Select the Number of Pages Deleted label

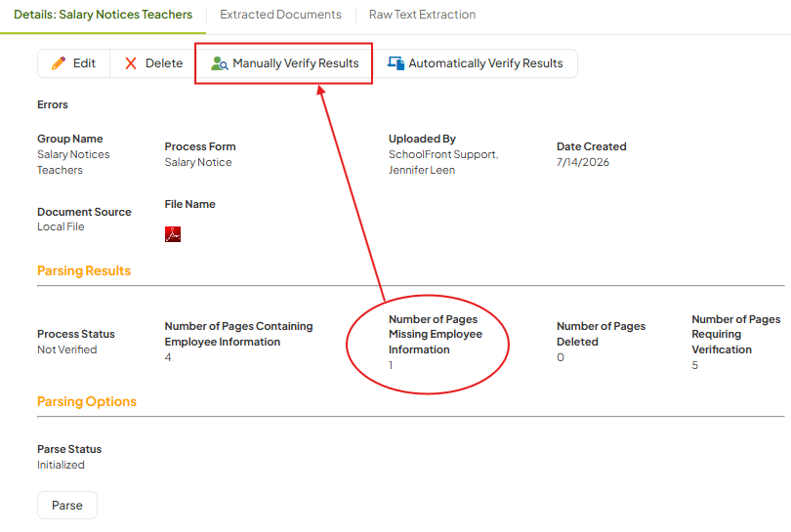(602, 334)
